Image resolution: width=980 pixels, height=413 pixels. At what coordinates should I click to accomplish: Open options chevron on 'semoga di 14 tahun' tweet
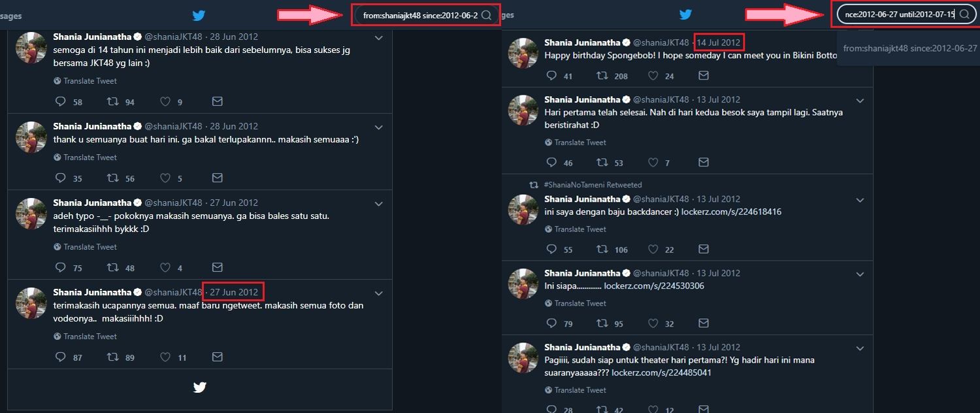379,39
